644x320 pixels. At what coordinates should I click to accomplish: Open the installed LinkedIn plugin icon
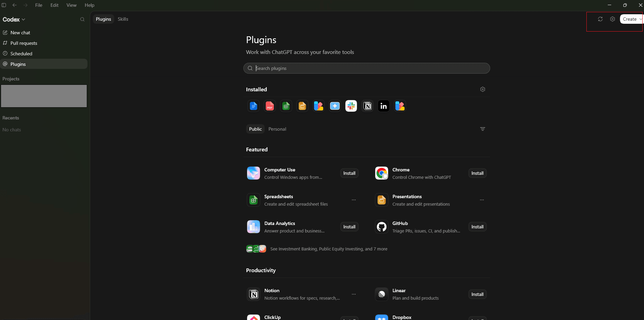tap(384, 106)
